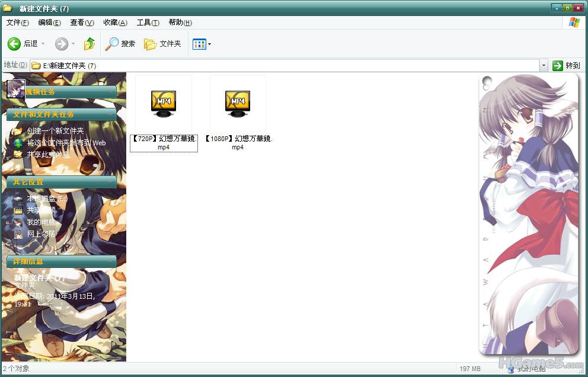588x377 pixels.
Task: Open the Search (搜索) pane
Action: point(120,44)
